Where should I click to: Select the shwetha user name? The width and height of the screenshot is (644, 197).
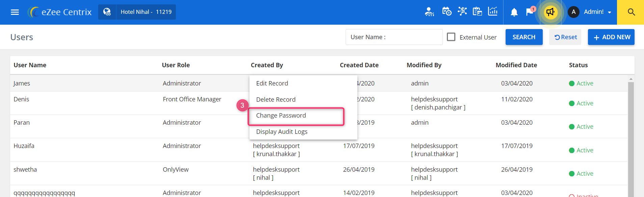(25, 169)
